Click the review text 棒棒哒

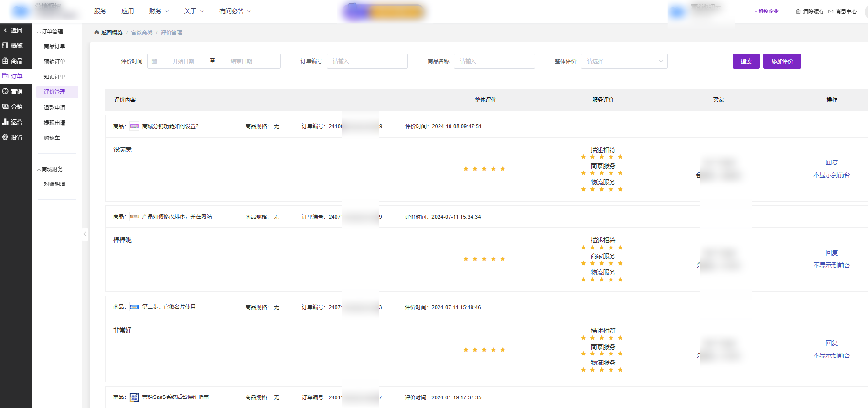(x=122, y=240)
